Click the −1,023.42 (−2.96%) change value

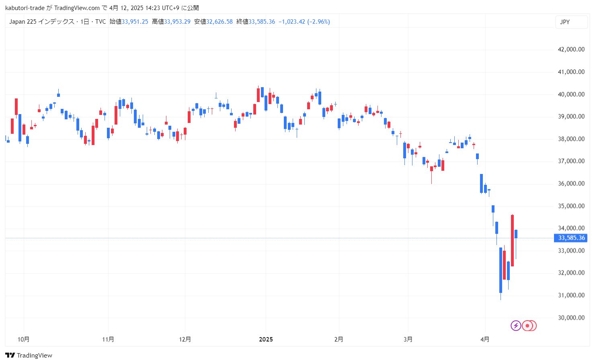click(x=304, y=22)
